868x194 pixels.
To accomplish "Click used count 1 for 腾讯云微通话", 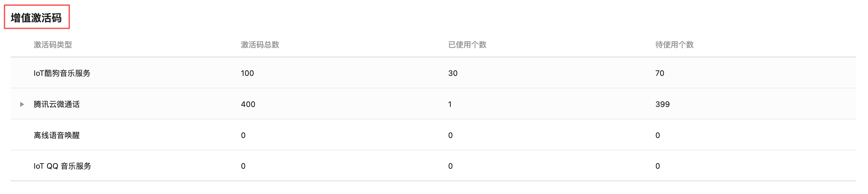I will pyautogui.click(x=450, y=104).
